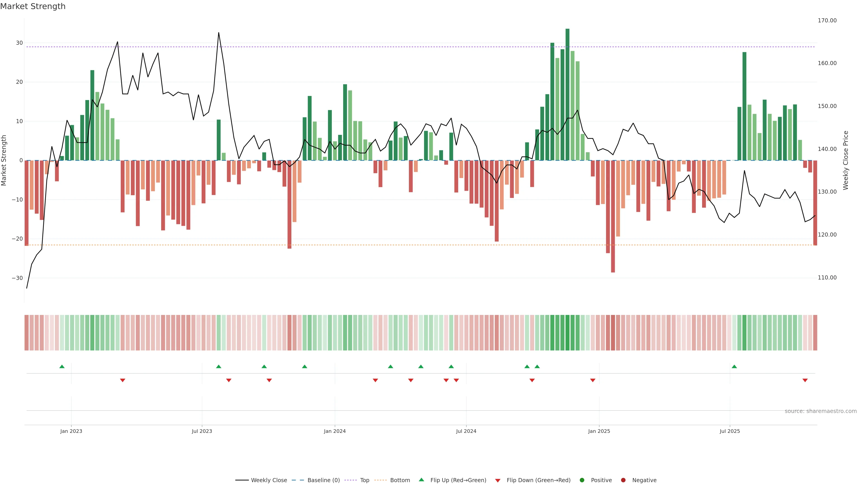The width and height of the screenshot is (868, 488).
Task: Click the Positive green circle legend icon
Action: click(582, 480)
